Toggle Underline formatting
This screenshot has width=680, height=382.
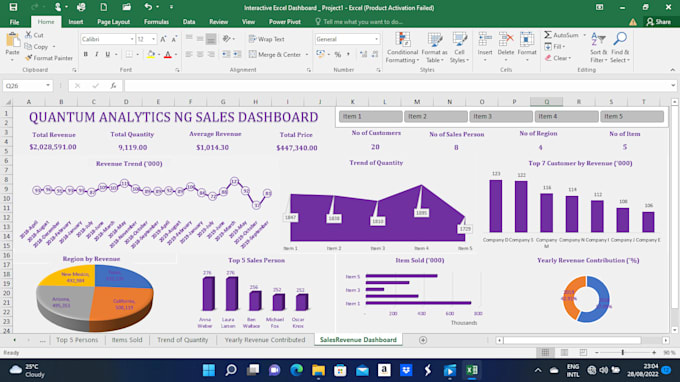point(108,54)
